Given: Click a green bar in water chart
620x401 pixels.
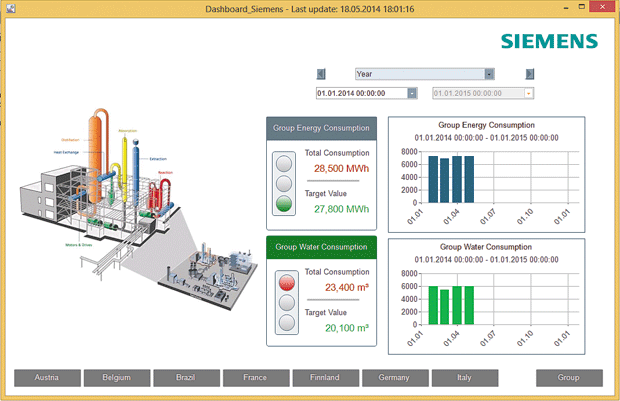Looking at the screenshot, I should 433,305.
